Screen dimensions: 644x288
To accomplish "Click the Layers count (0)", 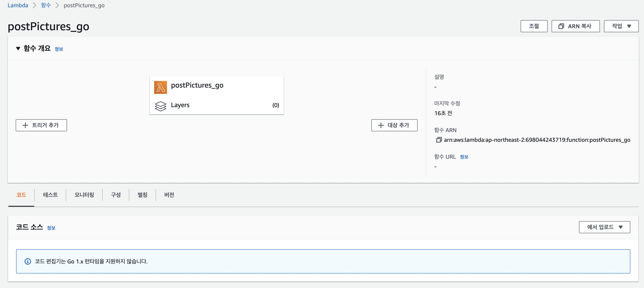I will tap(276, 105).
